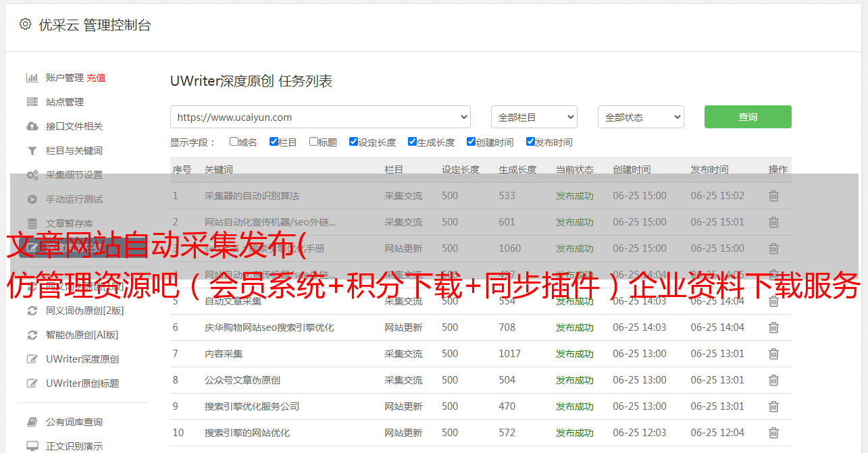Enable the 域名 field checkbox
The image size is (868, 453).
tap(234, 142)
